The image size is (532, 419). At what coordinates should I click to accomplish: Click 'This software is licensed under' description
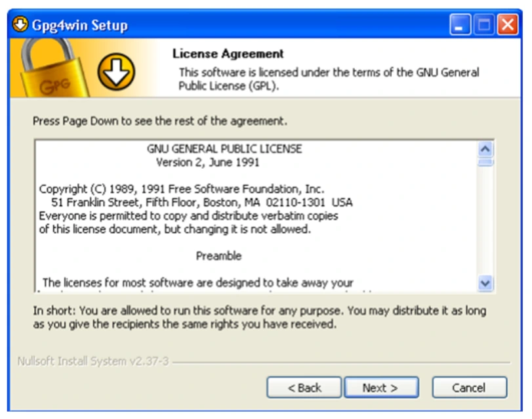(329, 79)
